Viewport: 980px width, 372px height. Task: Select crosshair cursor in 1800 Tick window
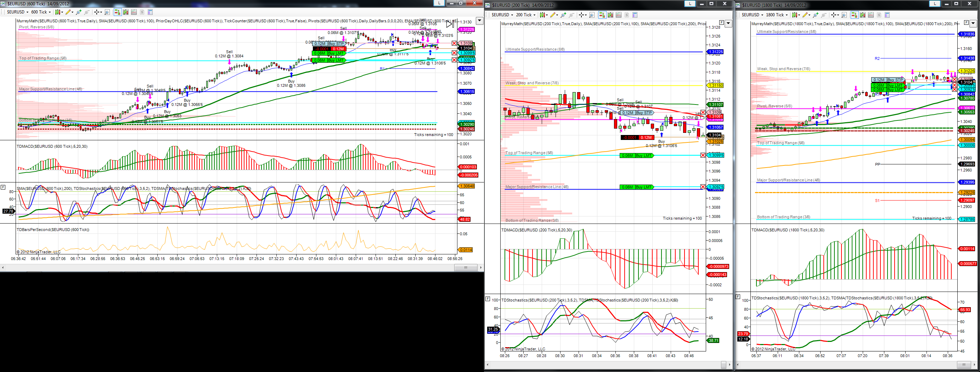tap(835, 15)
